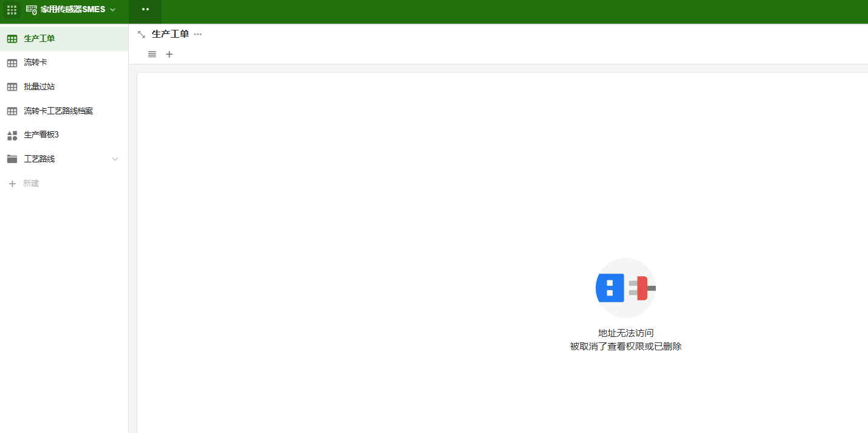Open the view list hamburger icon

click(152, 54)
